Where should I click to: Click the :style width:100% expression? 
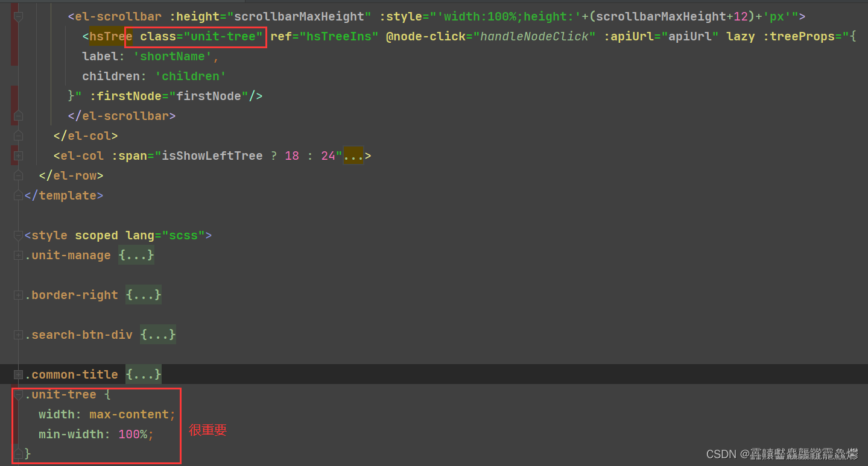(x=592, y=17)
